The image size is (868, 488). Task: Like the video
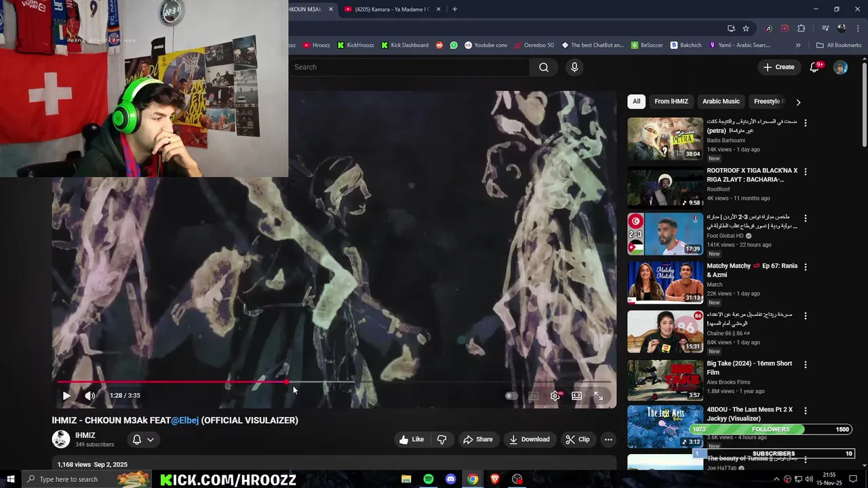pyautogui.click(x=412, y=439)
